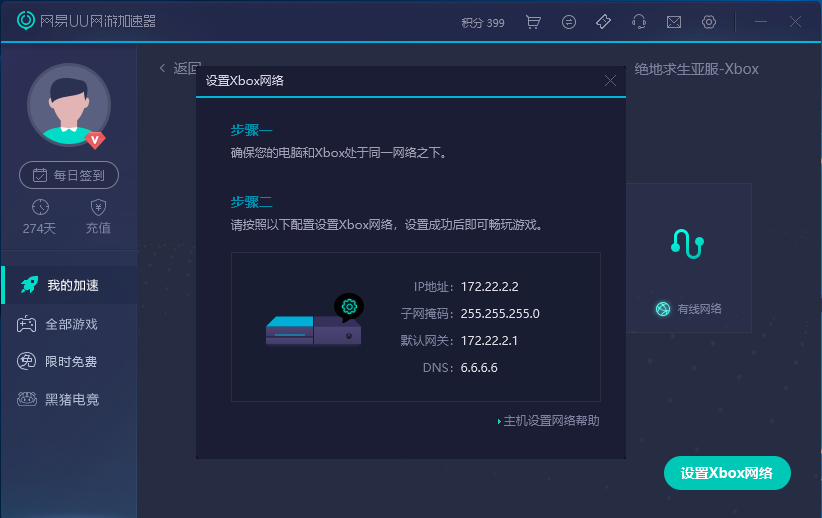822x518 pixels.
Task: Open customer service headset icon
Action: click(639, 22)
